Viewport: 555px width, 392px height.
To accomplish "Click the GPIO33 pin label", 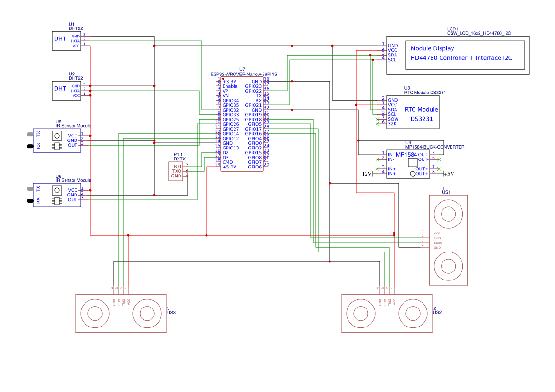I will 231,115.
